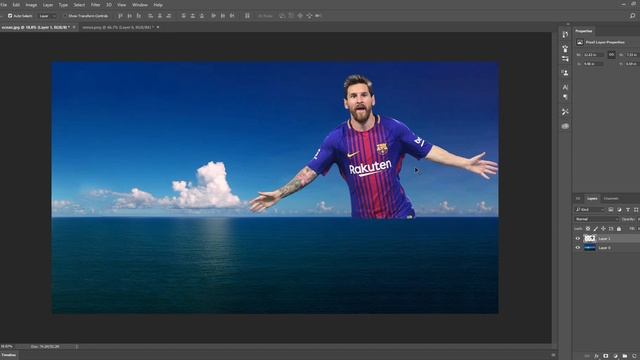The height and width of the screenshot is (360, 640).
Task: Click the search magnifier icon
Action: [x=632, y=16]
